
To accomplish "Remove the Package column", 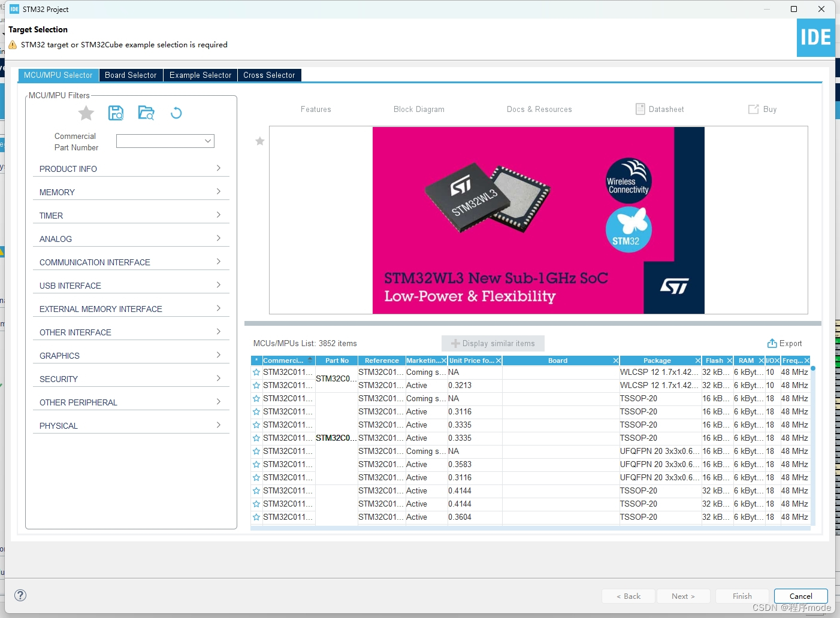I will point(698,360).
